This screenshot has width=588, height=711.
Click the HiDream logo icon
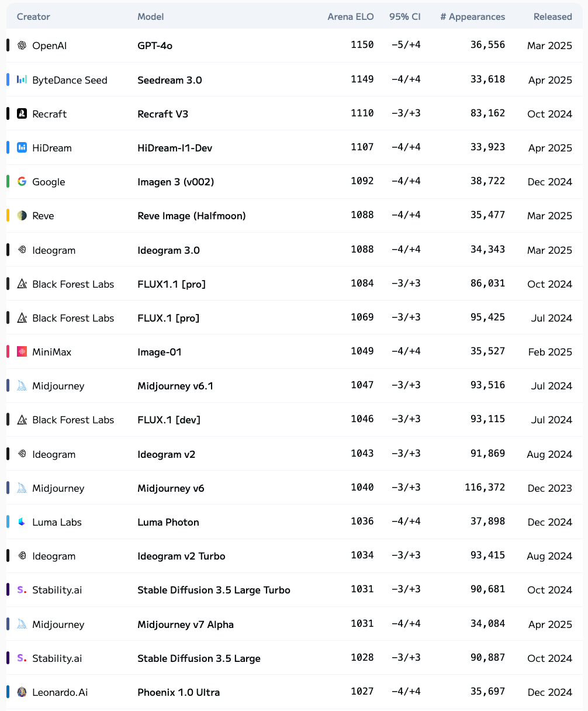[x=22, y=147]
